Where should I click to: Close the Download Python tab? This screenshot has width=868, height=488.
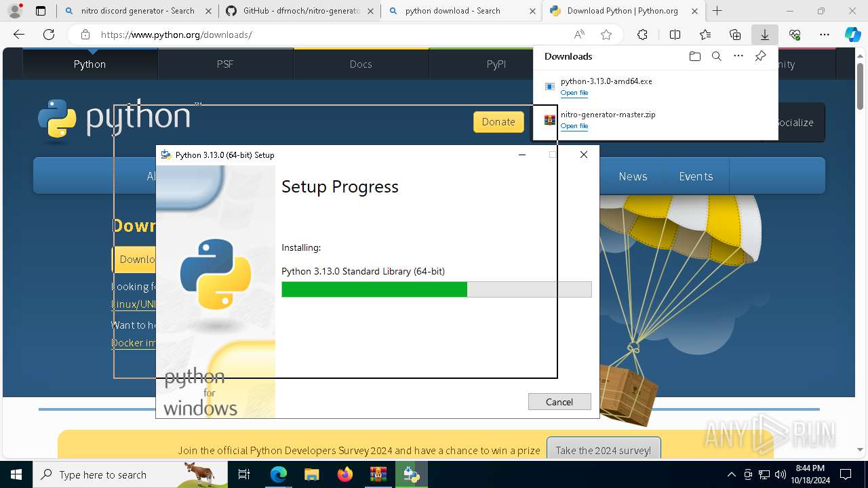694,11
